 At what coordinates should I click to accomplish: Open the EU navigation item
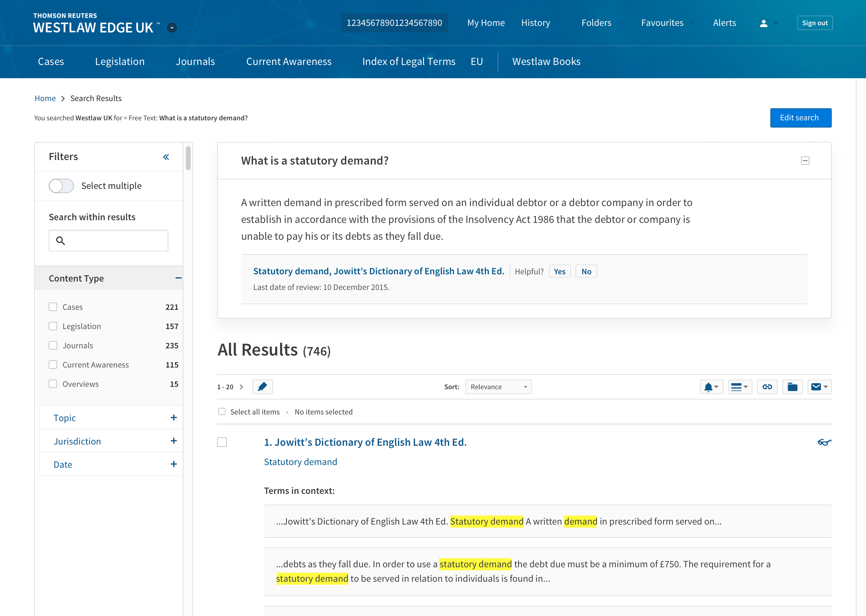tap(477, 61)
